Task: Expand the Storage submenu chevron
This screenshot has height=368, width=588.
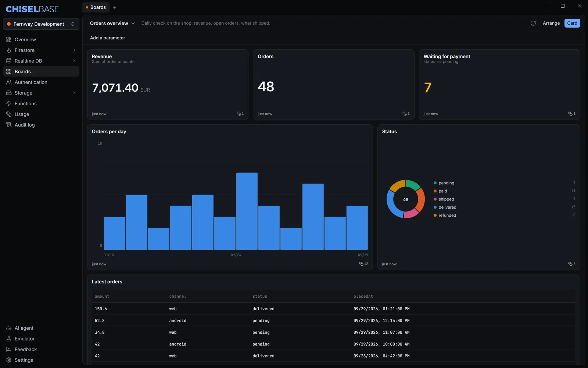Action: point(74,93)
